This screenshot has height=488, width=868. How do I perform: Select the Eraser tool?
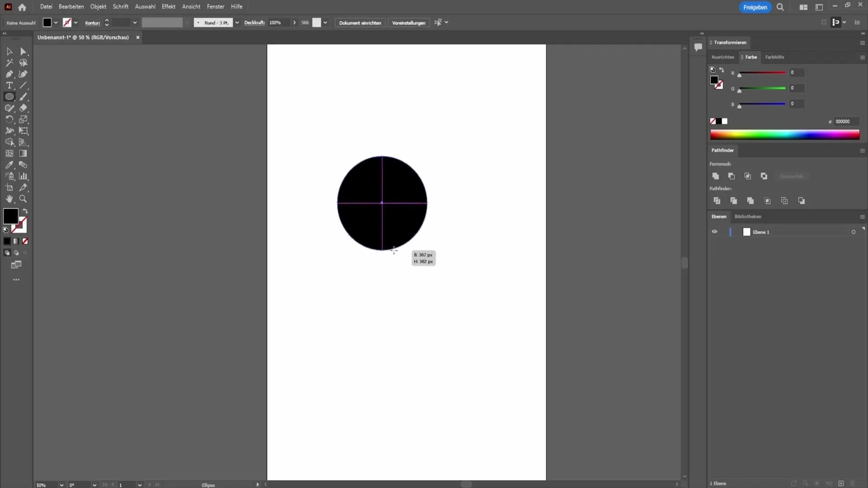click(x=24, y=108)
